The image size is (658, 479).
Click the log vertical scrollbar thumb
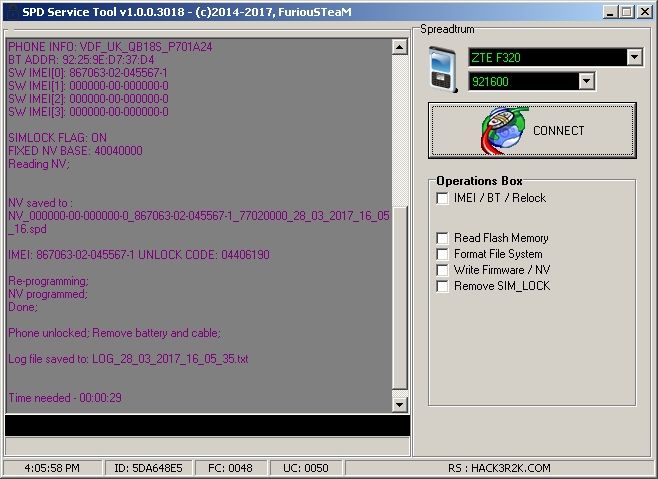point(400,297)
